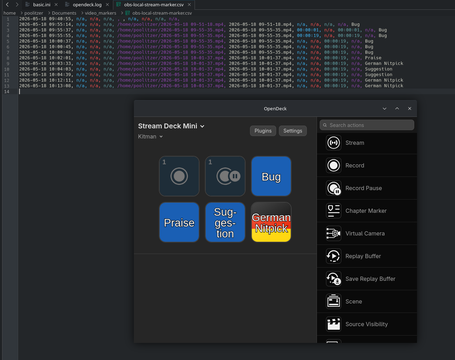The width and height of the screenshot is (455, 360).
Task: Click the timestamp 2026-05-18 10:13:08
Action: pos(46,86)
